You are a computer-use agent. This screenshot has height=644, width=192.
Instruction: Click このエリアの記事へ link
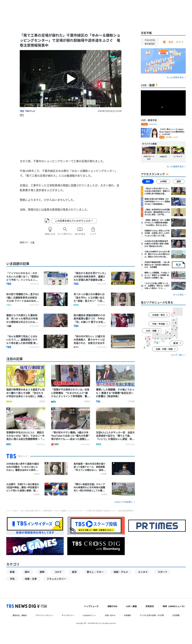[x=124, y=502]
